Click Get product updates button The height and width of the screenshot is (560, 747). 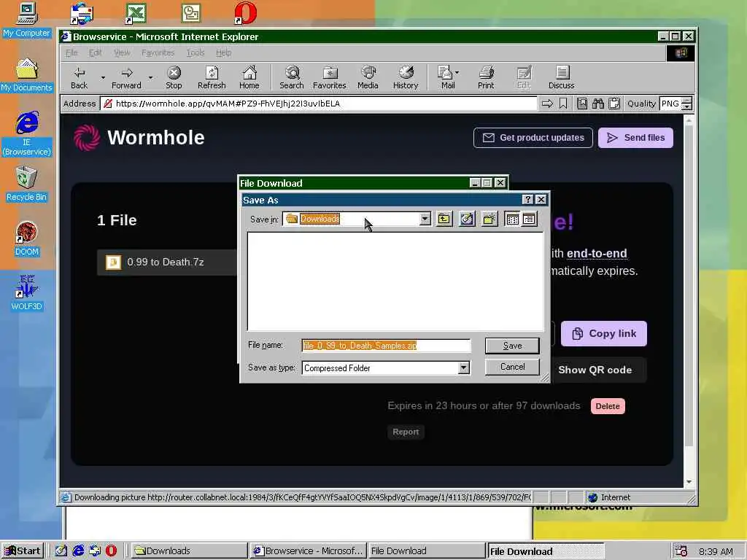pos(533,138)
